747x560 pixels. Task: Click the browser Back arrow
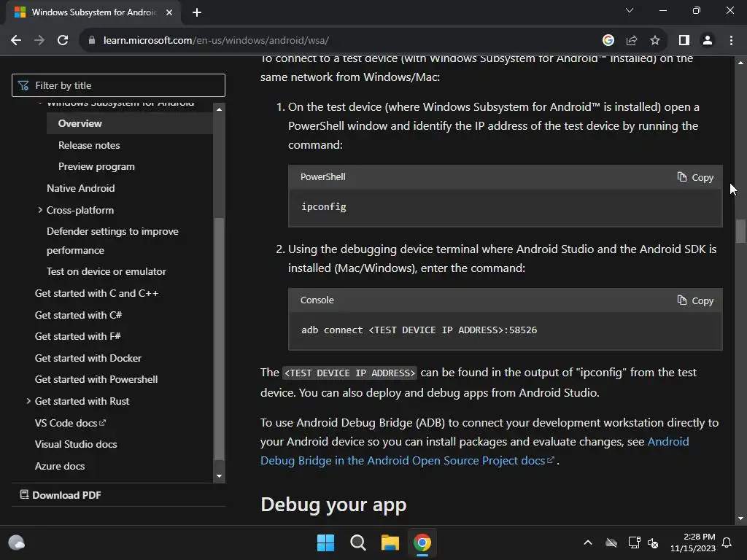pyautogui.click(x=16, y=40)
